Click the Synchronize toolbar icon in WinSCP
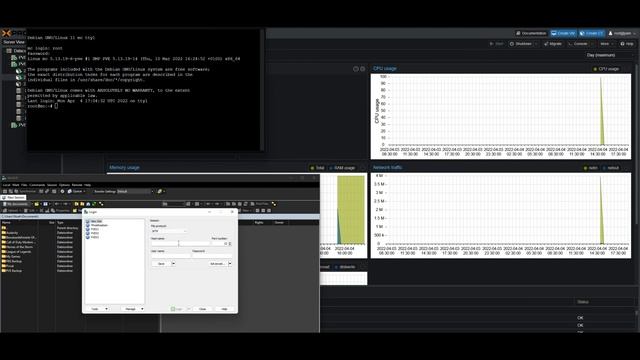Image resolution: width=640 pixels, height=360 pixels. [25, 191]
